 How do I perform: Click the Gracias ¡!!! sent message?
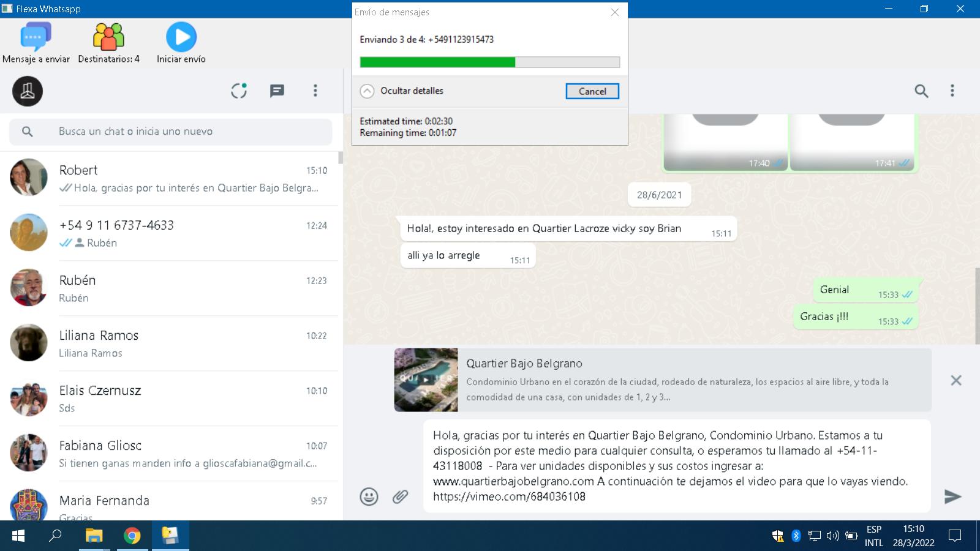pyautogui.click(x=856, y=317)
